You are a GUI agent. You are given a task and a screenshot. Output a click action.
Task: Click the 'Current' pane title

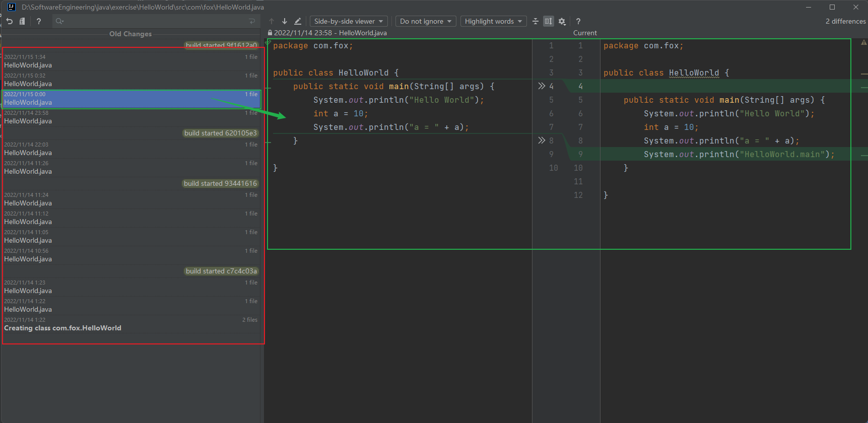585,33
